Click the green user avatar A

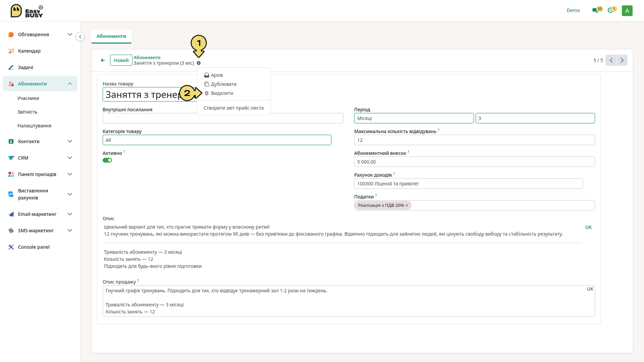pos(627,10)
